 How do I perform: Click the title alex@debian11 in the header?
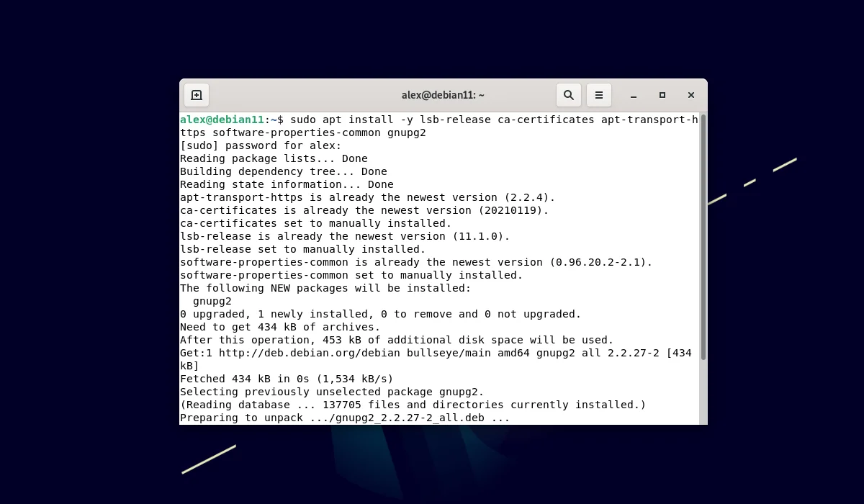(443, 94)
